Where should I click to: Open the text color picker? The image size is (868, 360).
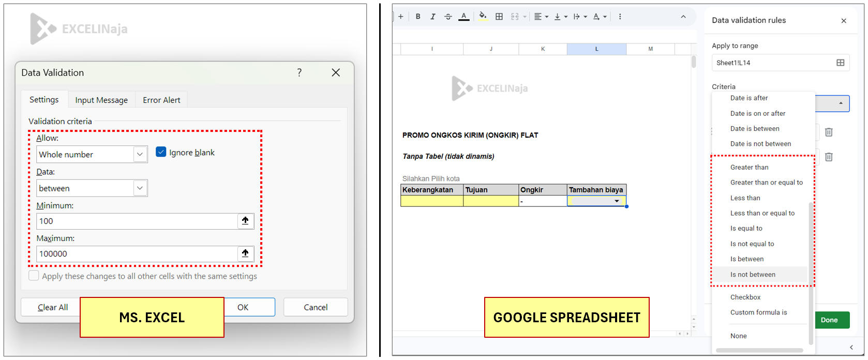464,17
